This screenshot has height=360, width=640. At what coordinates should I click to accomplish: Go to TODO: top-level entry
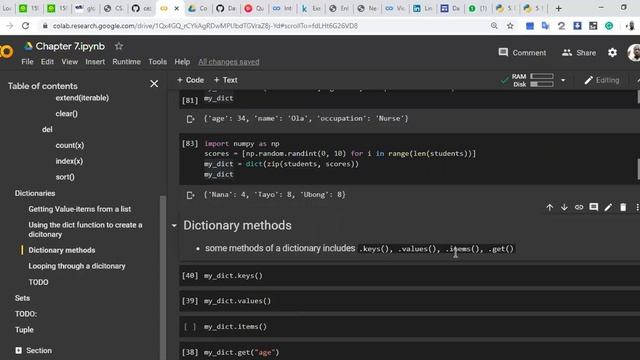[x=26, y=314]
